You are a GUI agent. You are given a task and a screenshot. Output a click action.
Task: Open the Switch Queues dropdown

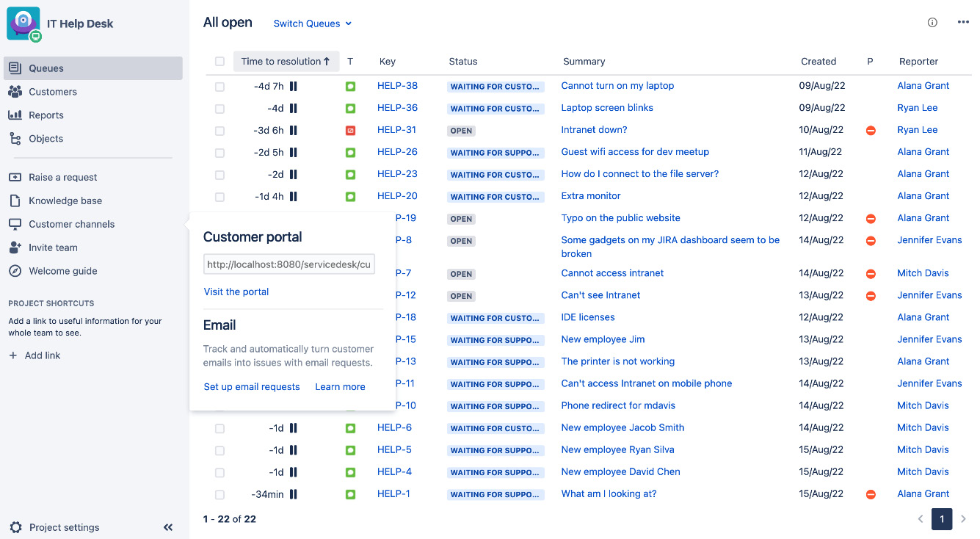click(312, 23)
